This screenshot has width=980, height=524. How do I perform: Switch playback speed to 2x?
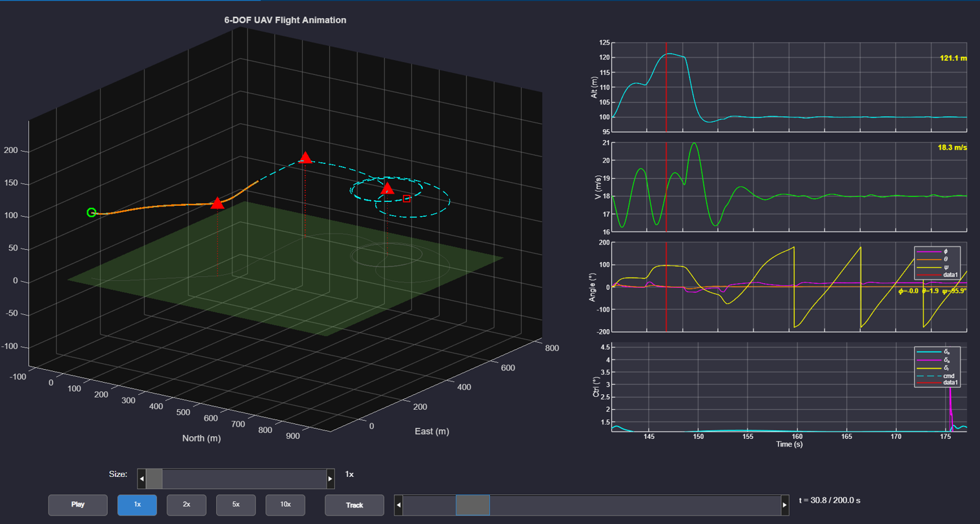pos(187,505)
